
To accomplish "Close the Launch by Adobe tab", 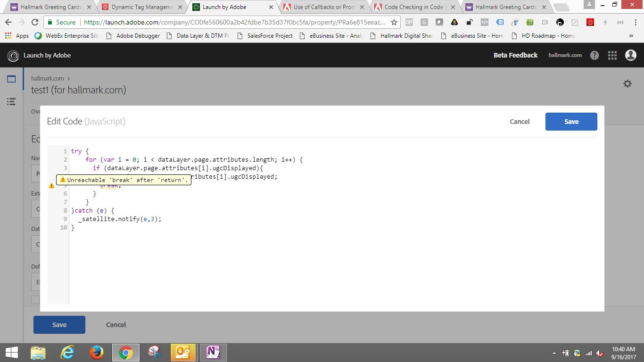I will (x=271, y=7).
